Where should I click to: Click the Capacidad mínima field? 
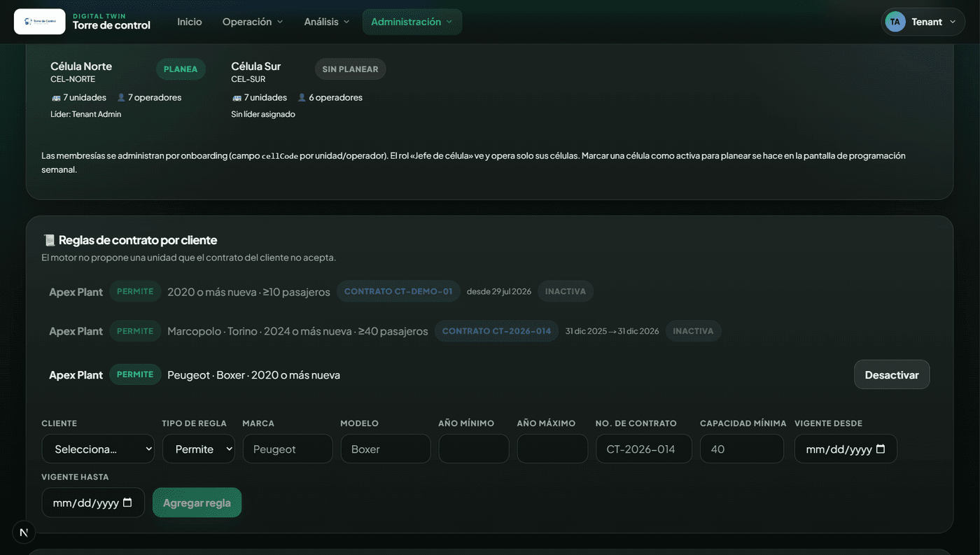(742, 449)
